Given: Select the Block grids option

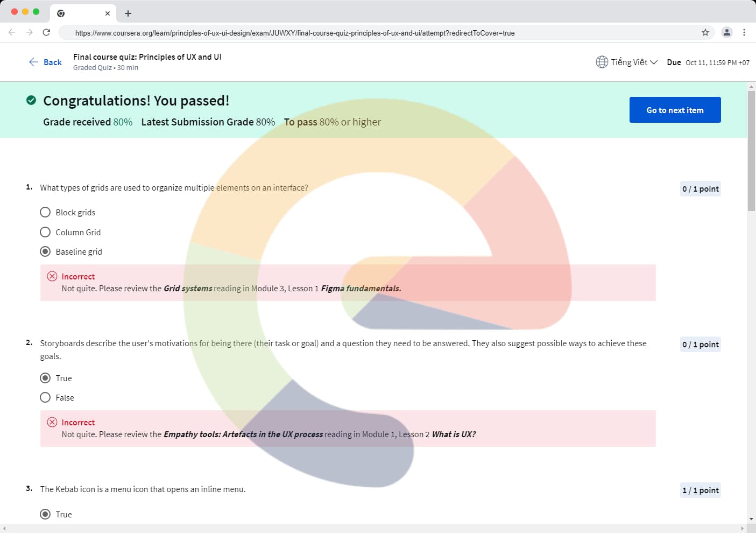Looking at the screenshot, I should tap(46, 212).
